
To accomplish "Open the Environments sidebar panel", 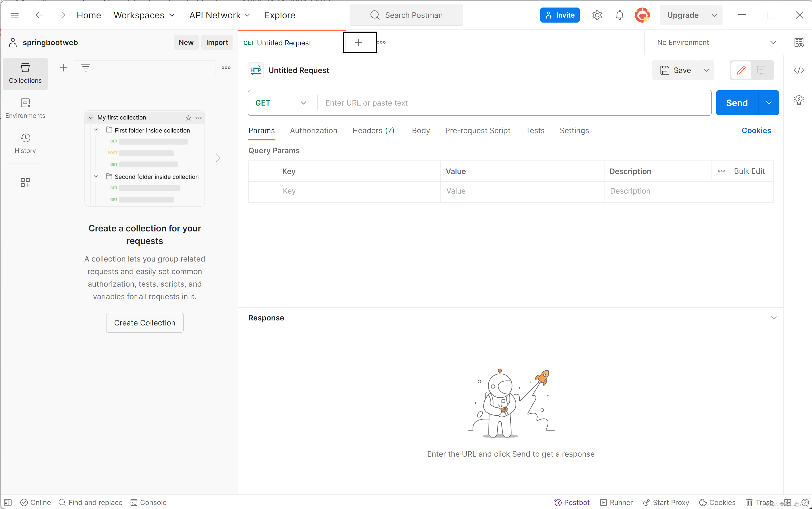I will pos(25,108).
